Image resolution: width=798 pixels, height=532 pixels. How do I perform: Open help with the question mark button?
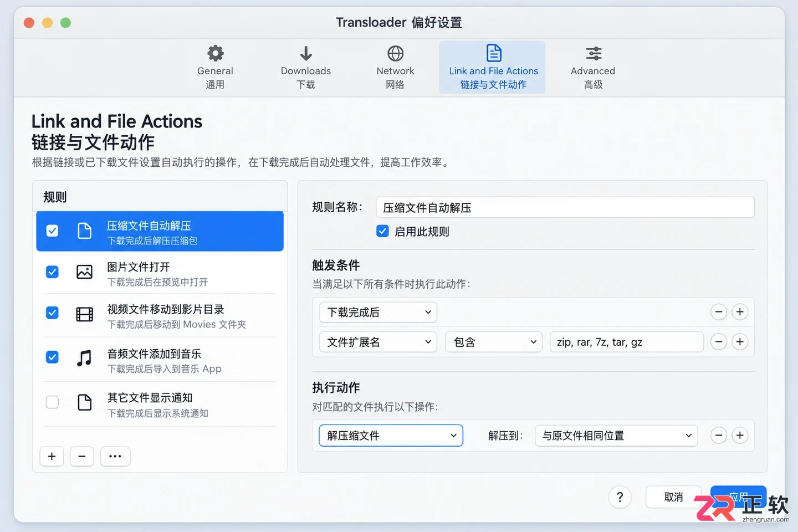pyautogui.click(x=620, y=497)
